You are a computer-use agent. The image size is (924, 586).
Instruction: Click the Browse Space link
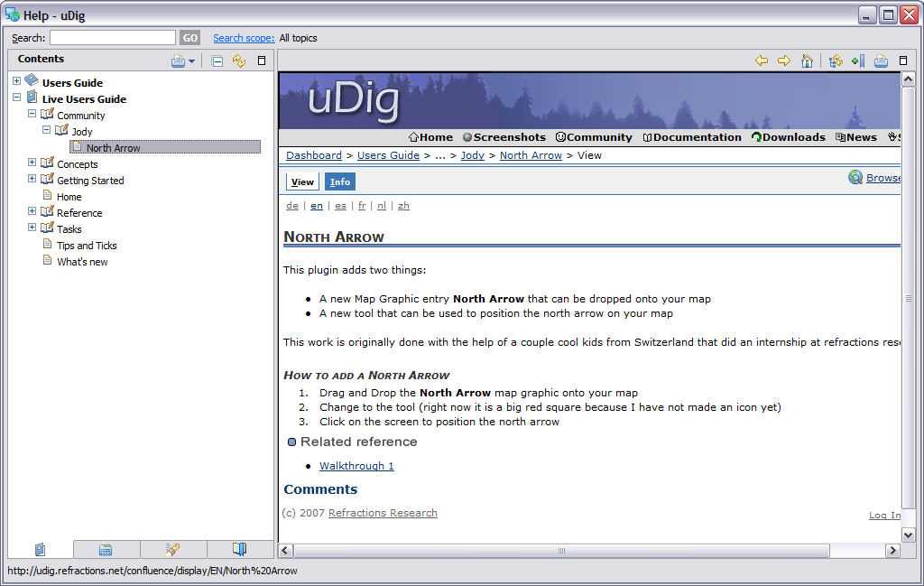[x=882, y=178]
